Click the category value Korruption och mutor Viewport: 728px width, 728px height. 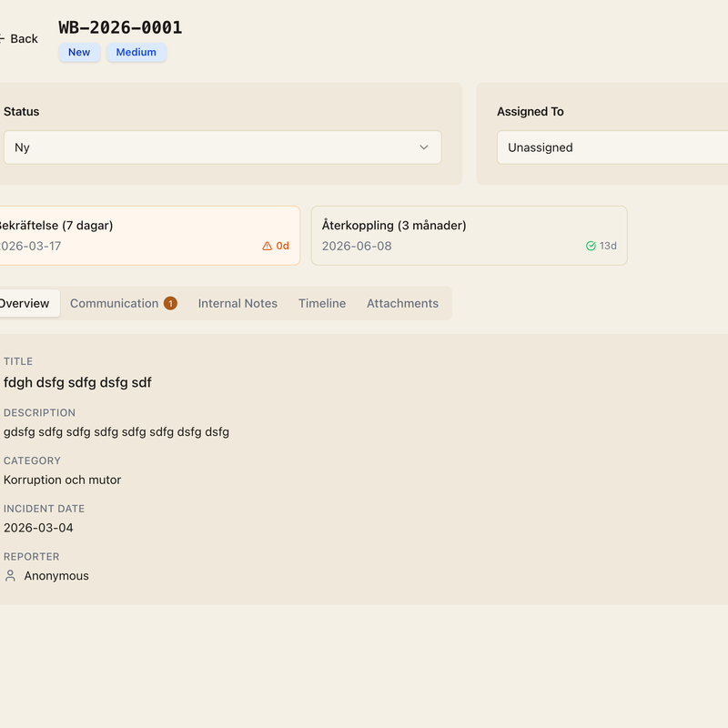pyautogui.click(x=62, y=480)
